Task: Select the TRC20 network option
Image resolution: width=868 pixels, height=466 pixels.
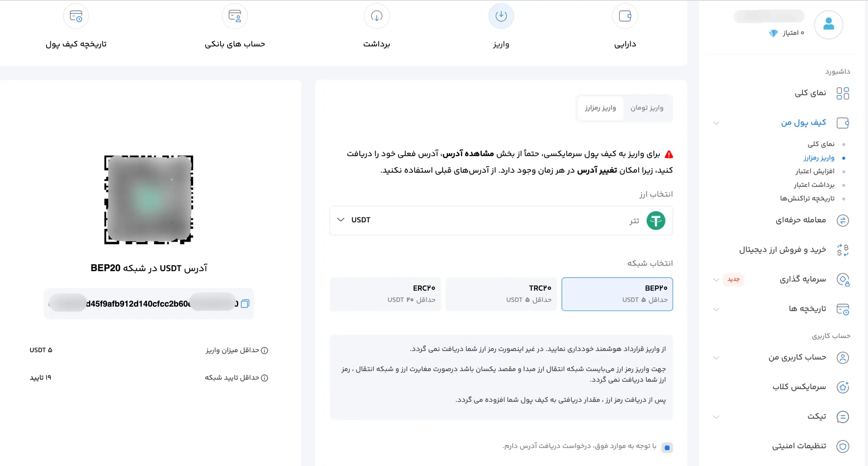Action: [x=501, y=294]
